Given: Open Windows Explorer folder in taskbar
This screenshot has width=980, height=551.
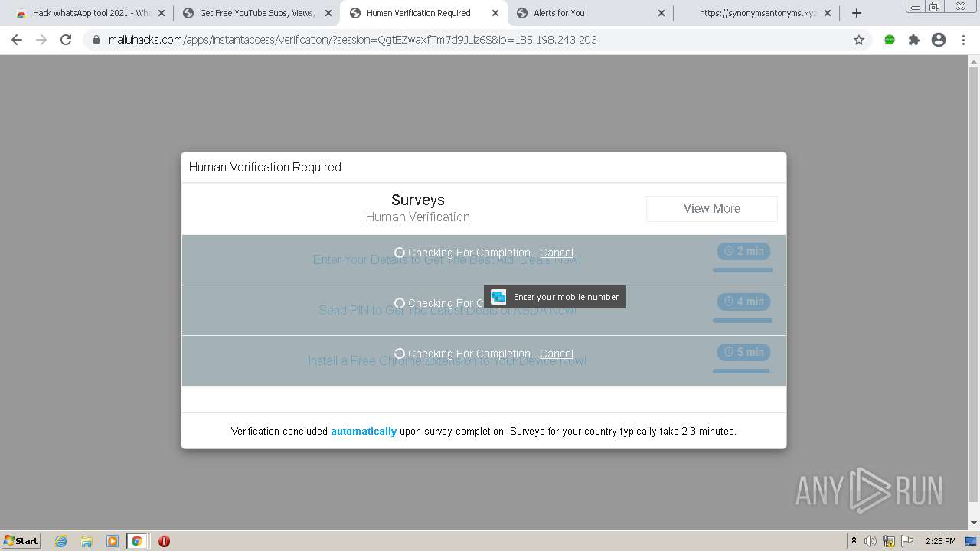Looking at the screenshot, I should (87, 541).
